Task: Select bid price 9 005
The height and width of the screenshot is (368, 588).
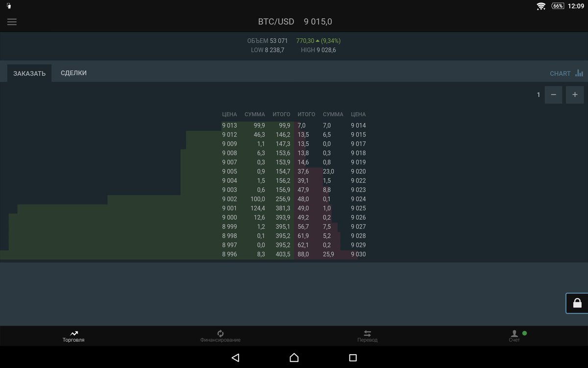Action: (x=229, y=171)
